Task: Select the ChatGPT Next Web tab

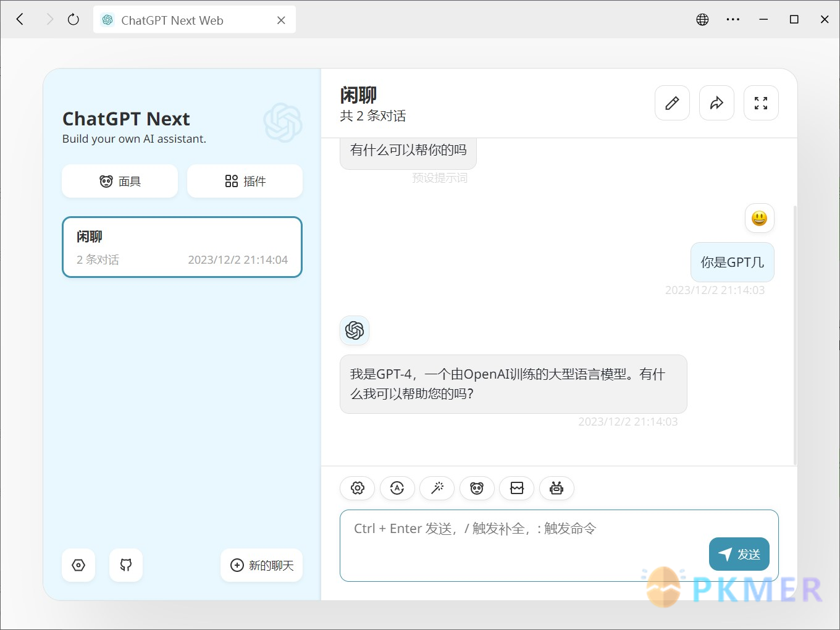Action: pyautogui.click(x=194, y=20)
